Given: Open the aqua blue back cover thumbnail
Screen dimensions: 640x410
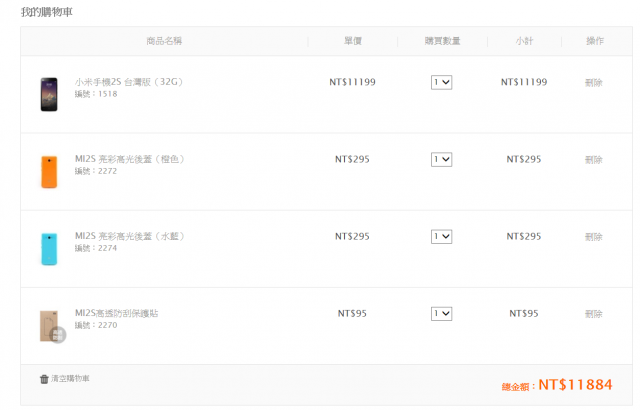Looking at the screenshot, I should [x=49, y=249].
